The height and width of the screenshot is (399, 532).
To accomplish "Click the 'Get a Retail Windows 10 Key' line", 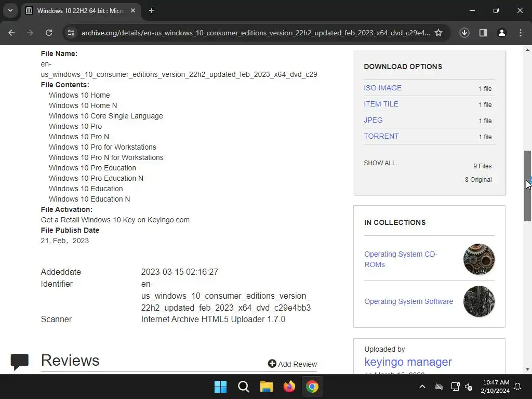I will (115, 220).
